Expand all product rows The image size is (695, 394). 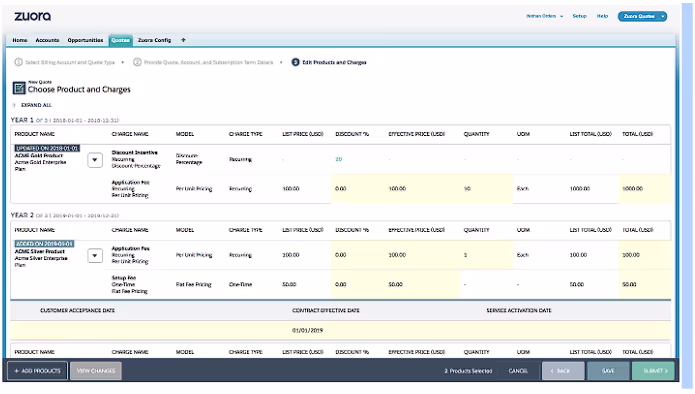pyautogui.click(x=36, y=105)
